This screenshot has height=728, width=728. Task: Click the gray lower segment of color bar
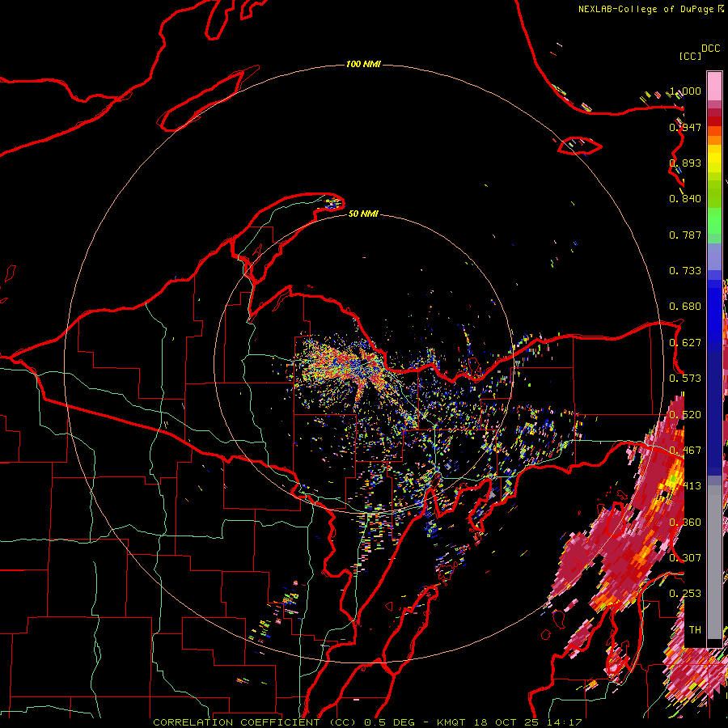point(714,562)
